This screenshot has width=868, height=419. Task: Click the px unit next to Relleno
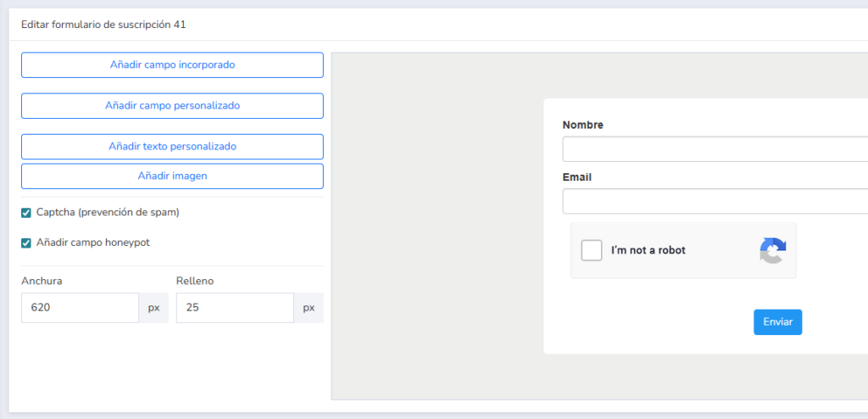309,308
